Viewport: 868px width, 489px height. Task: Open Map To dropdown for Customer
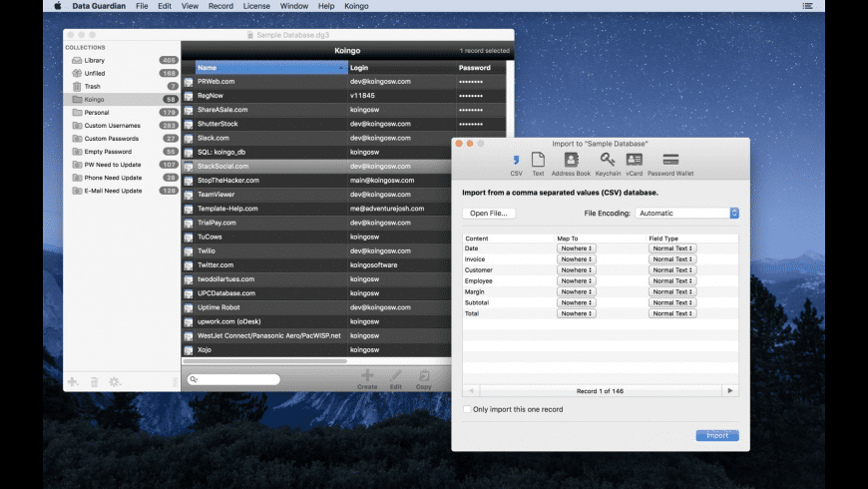[x=577, y=270]
